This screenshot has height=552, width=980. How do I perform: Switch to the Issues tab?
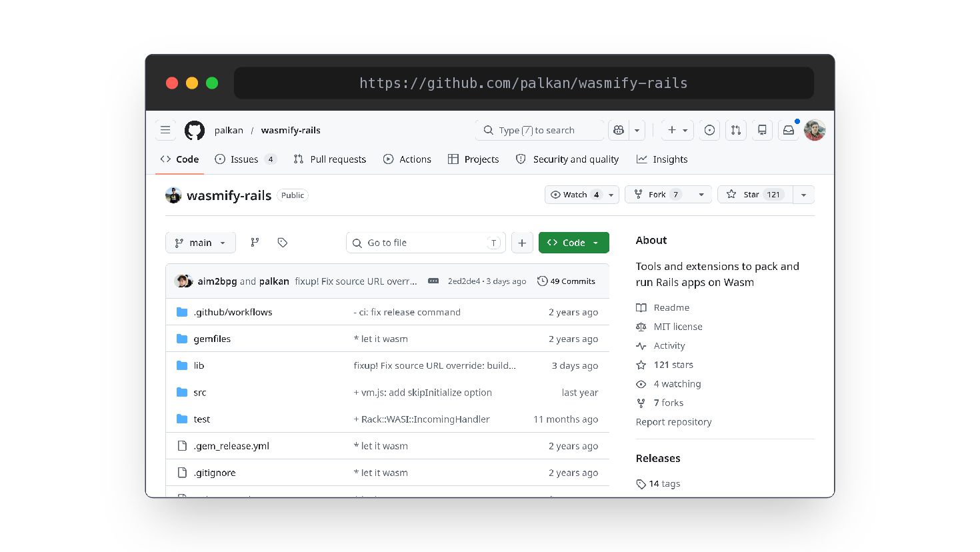[x=245, y=159]
